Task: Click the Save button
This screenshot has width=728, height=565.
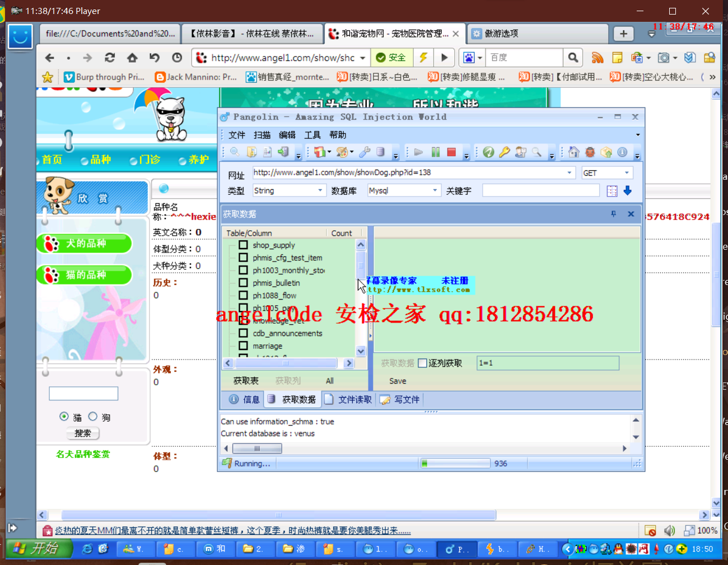Action: (x=398, y=381)
